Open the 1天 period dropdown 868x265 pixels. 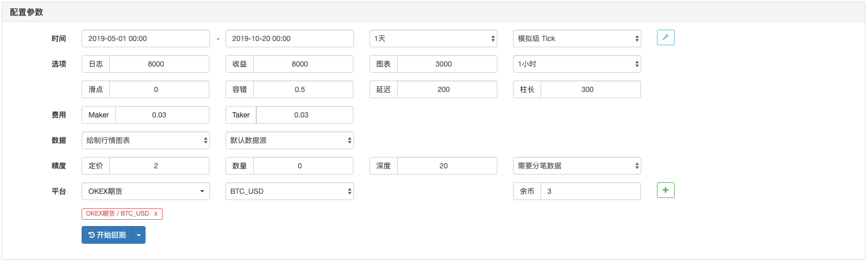(x=433, y=38)
